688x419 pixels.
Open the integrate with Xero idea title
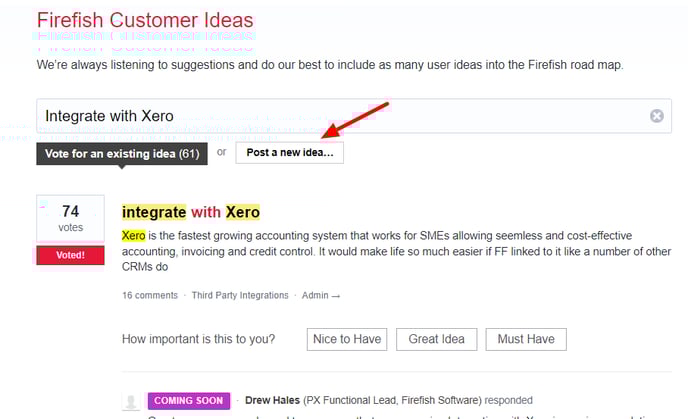click(191, 212)
